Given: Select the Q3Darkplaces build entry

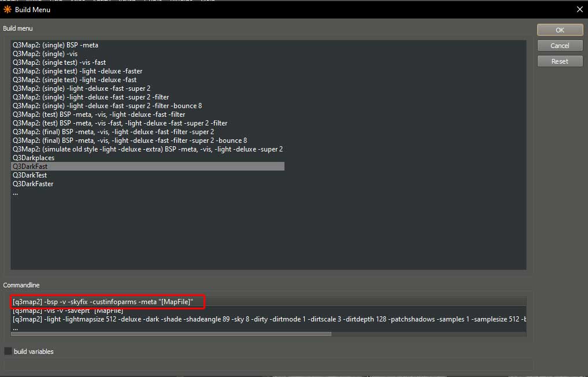Looking at the screenshot, I should [x=34, y=157].
